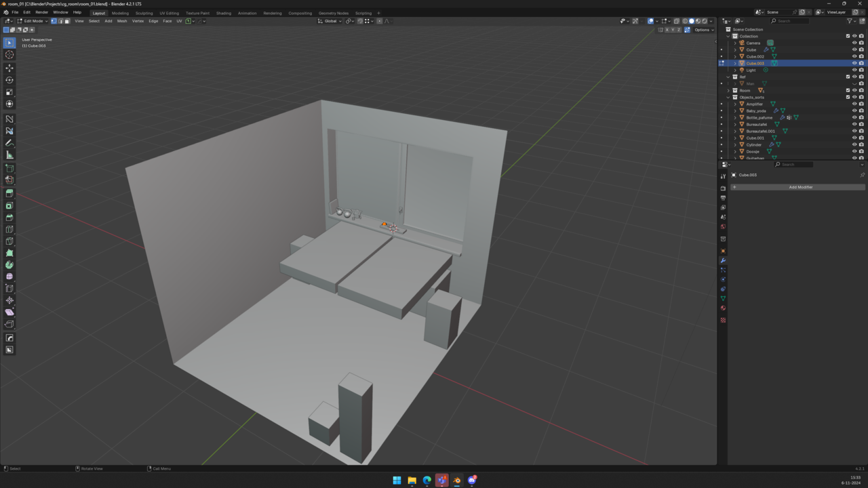The image size is (868, 488).
Task: Select the Shear tool
Action: [x=9, y=312]
